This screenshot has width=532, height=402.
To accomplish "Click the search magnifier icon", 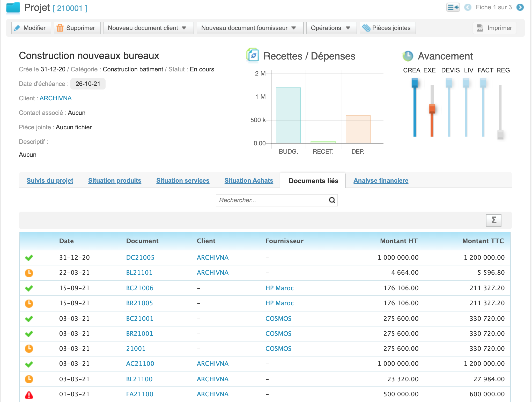I will coord(332,200).
